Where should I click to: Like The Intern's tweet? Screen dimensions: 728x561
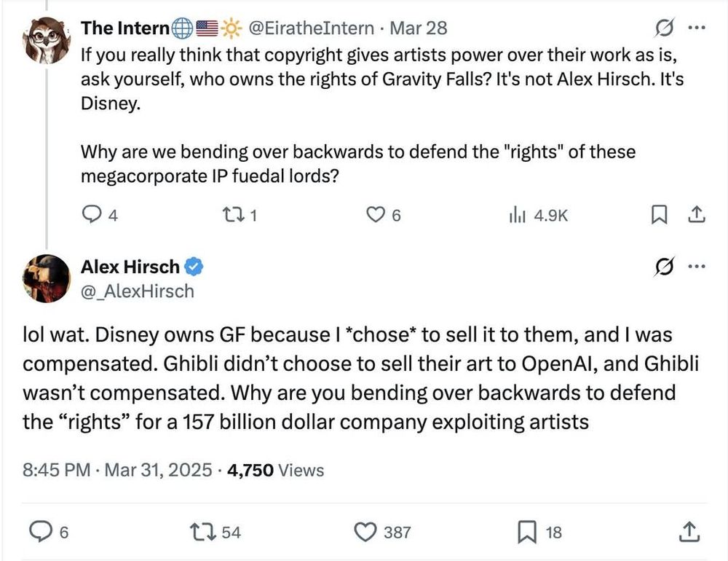pos(374,215)
